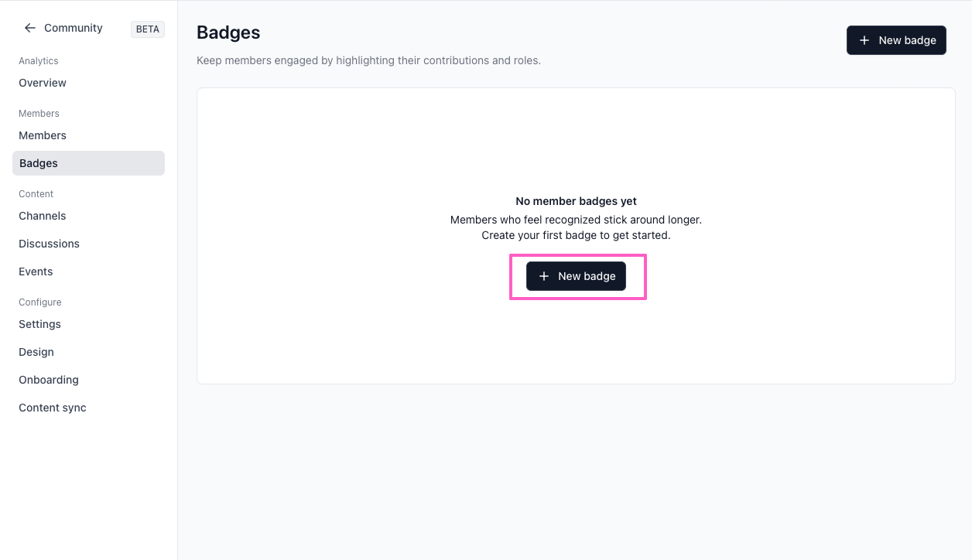The height and width of the screenshot is (560, 972).
Task: Click the Content section label
Action: click(36, 194)
